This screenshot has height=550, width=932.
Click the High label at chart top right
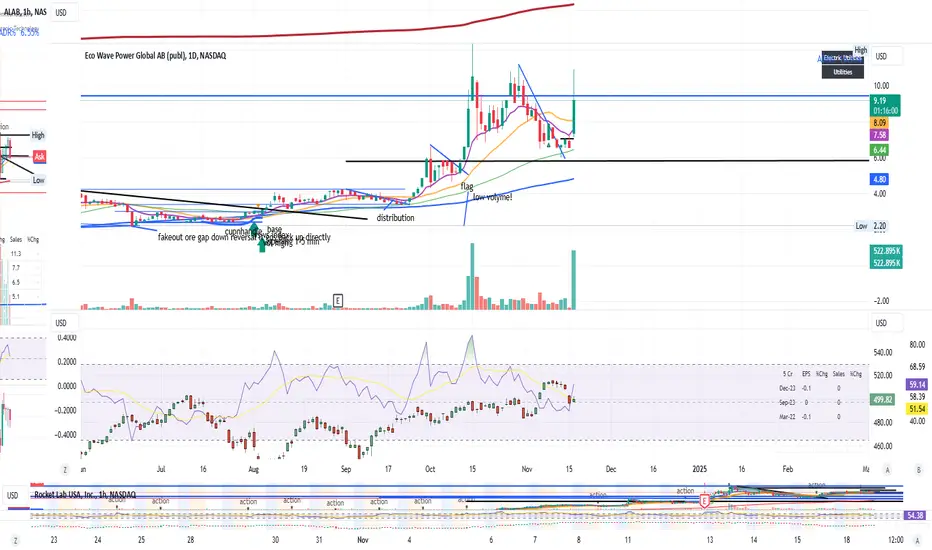pyautogui.click(x=861, y=50)
